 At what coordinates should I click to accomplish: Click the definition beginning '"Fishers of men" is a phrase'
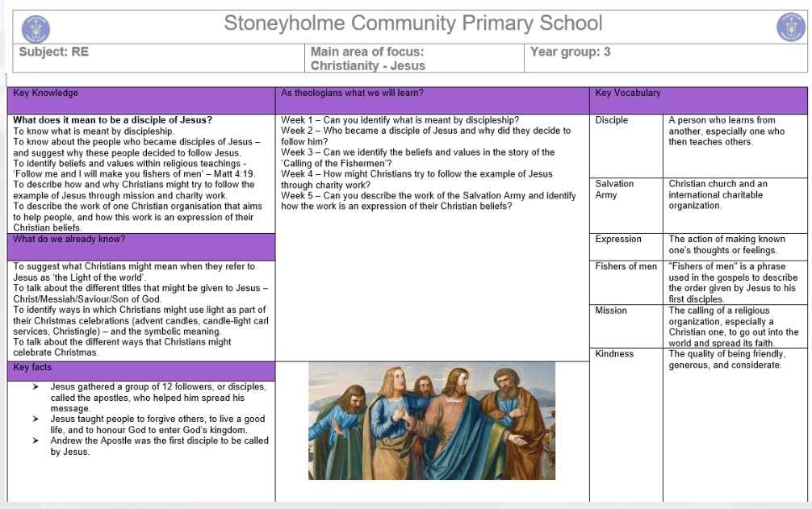pos(733,283)
